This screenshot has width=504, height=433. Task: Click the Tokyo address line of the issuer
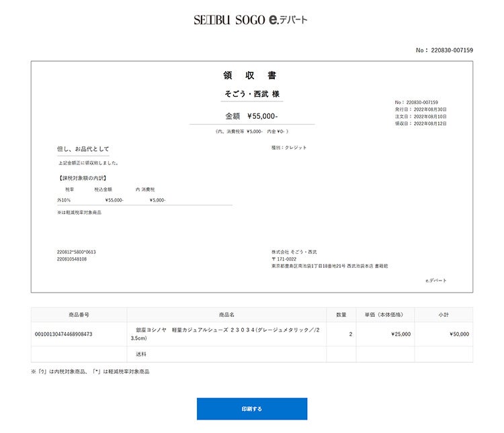[x=329, y=266]
